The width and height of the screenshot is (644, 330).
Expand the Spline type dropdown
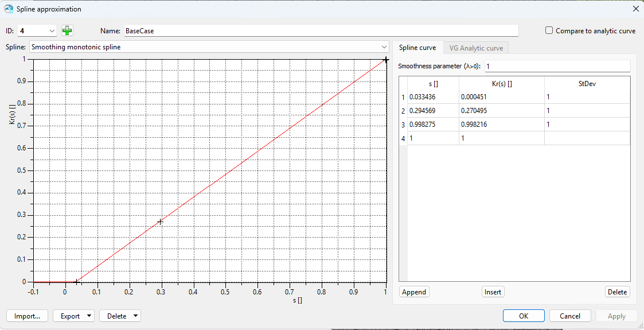pos(384,47)
